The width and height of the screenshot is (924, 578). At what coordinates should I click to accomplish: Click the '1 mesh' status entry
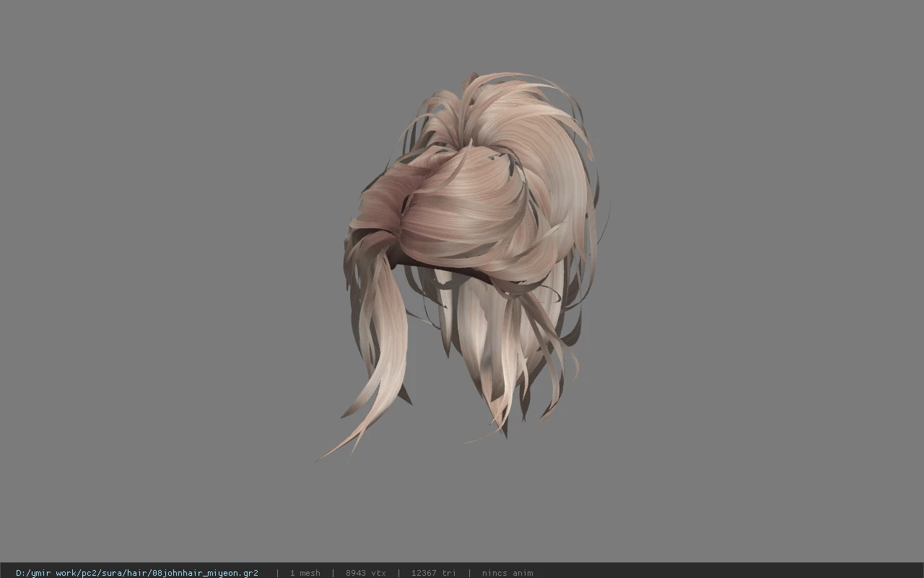pos(305,573)
